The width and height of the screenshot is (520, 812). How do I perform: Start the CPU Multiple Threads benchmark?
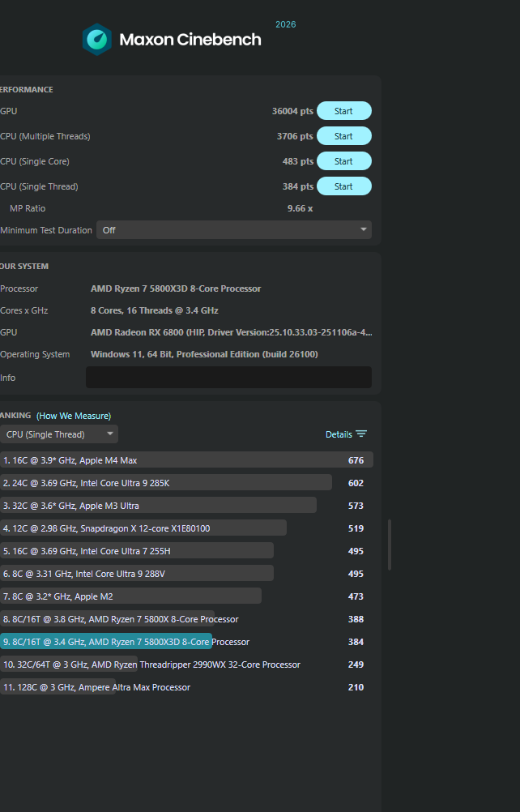tap(343, 136)
